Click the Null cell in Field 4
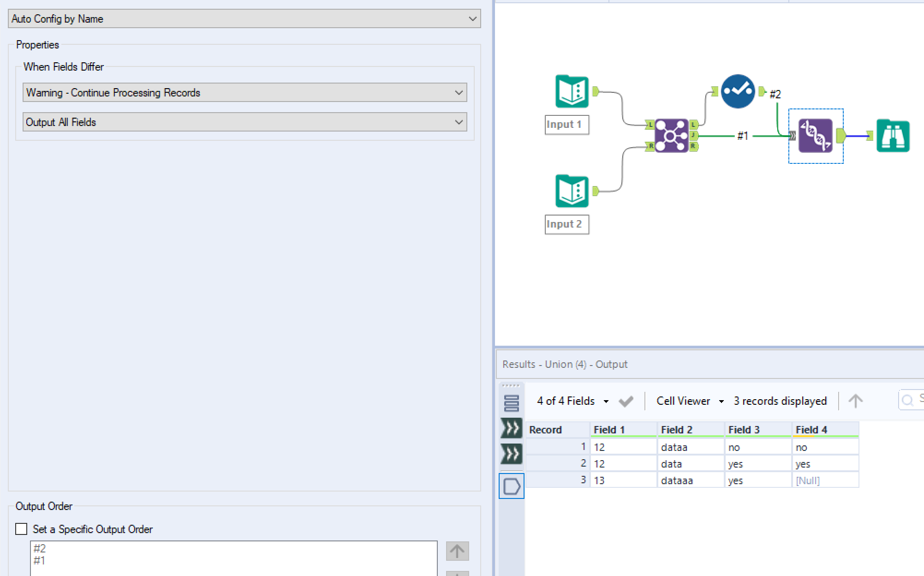This screenshot has width=924, height=576. [808, 480]
